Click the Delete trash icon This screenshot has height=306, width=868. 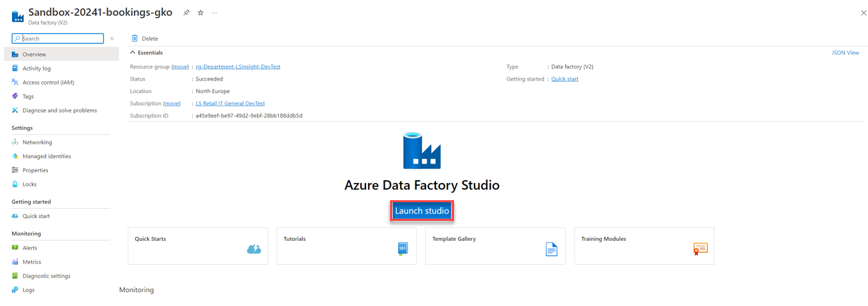pos(135,39)
